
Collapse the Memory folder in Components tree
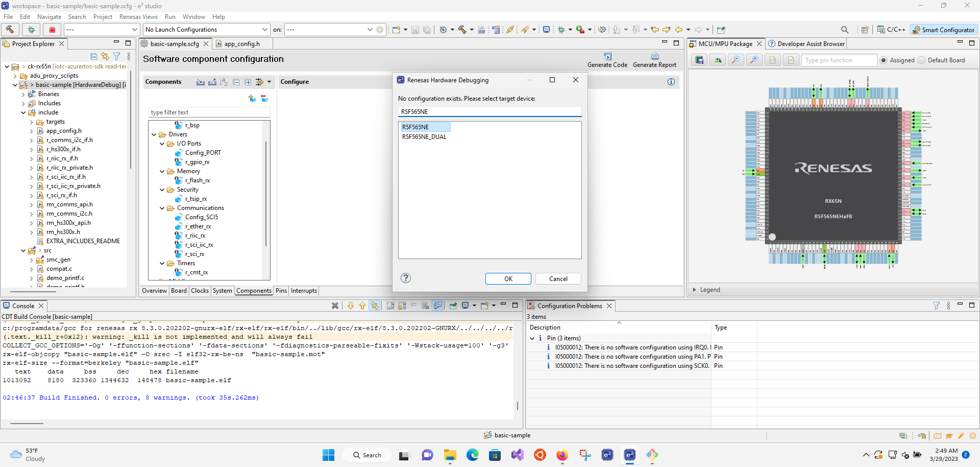point(162,171)
